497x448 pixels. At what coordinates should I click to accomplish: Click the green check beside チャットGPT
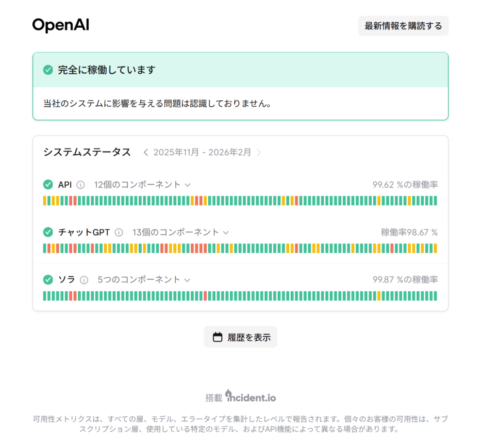(48, 232)
